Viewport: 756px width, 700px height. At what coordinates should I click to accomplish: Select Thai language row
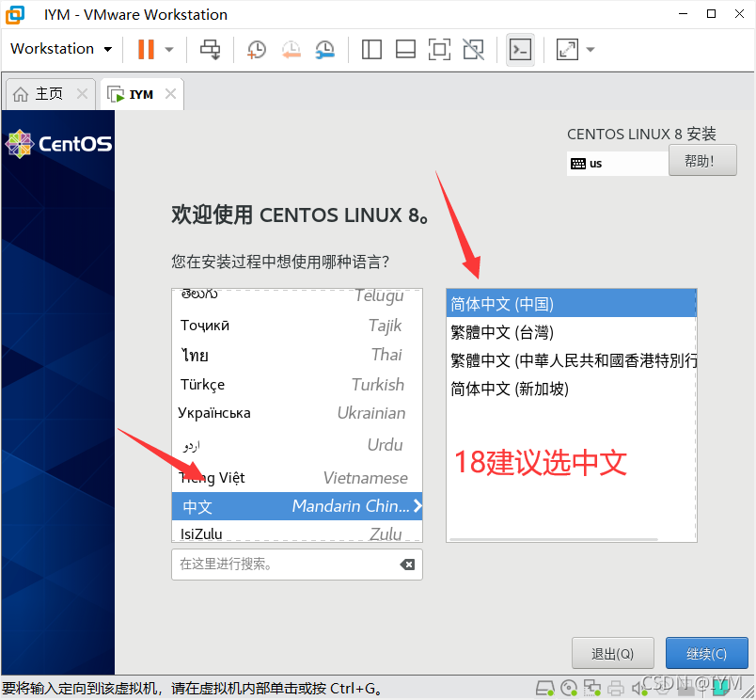(297, 355)
